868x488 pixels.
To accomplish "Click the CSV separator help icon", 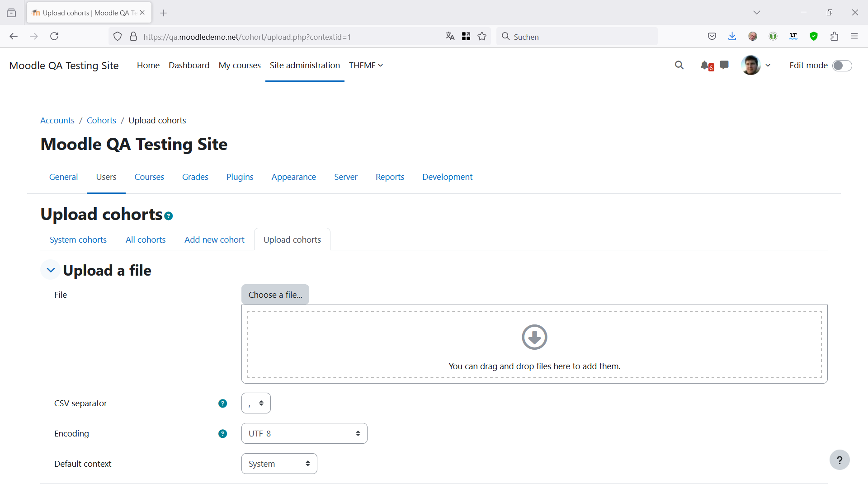I will click(x=222, y=404).
